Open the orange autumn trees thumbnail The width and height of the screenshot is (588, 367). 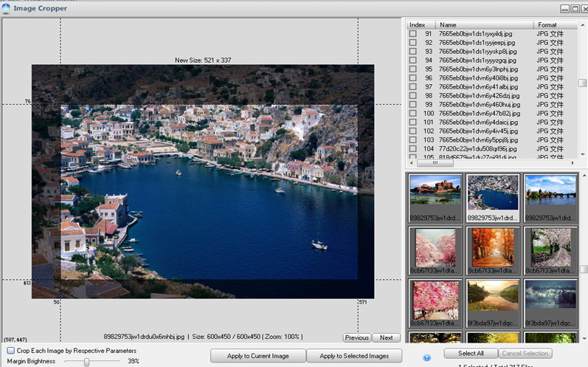click(493, 248)
